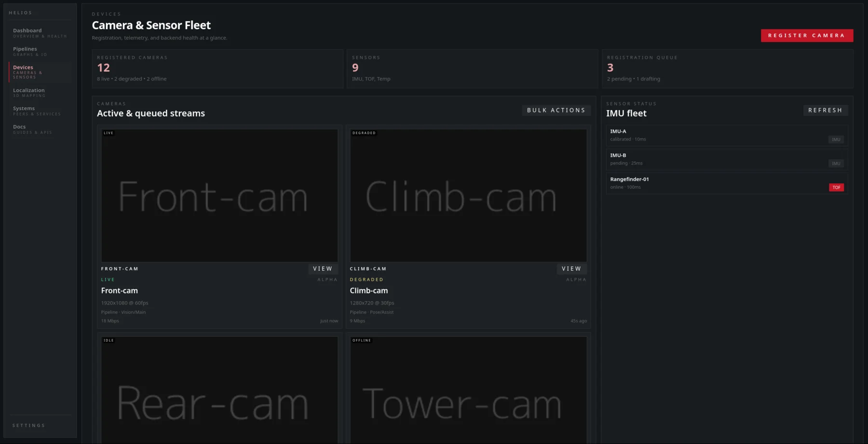This screenshot has height=444, width=868.
Task: Click Pipeline · Vision/Main text
Action: coord(123,312)
